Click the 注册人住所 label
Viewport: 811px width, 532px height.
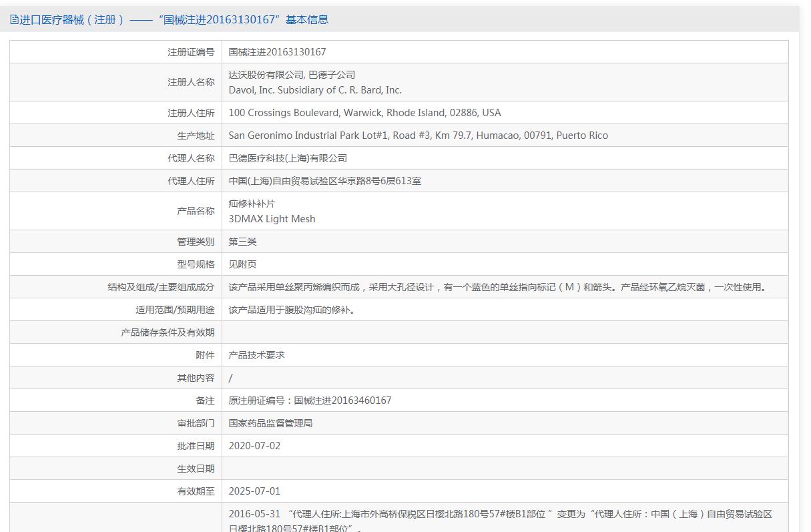click(191, 113)
